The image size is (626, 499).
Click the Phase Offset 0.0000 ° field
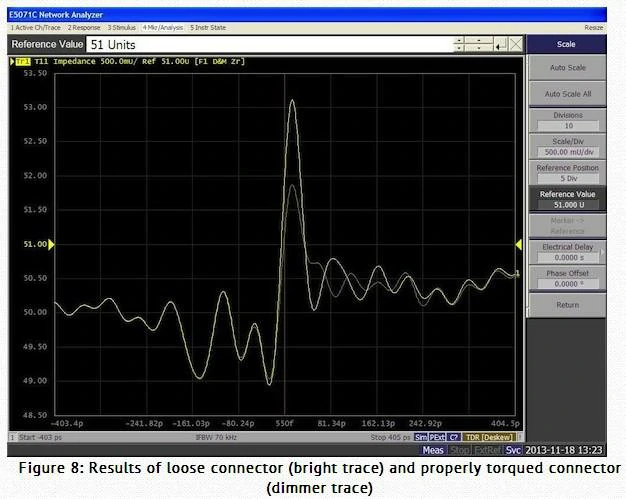[569, 284]
